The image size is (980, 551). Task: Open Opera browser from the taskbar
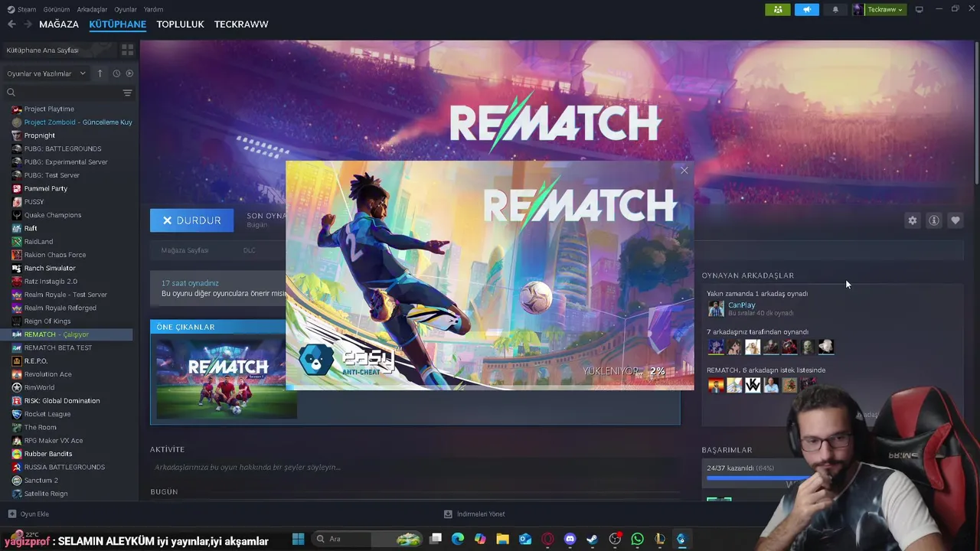[x=547, y=539]
